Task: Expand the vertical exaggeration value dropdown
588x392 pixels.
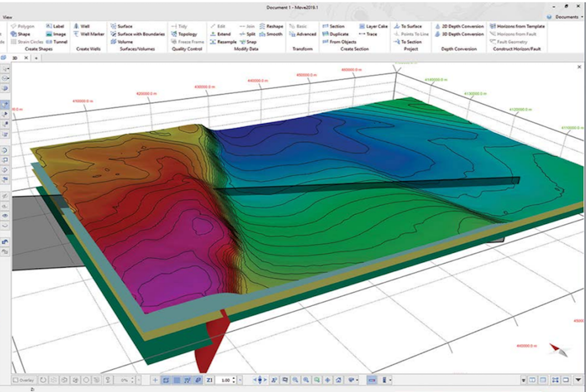Action: (240, 380)
